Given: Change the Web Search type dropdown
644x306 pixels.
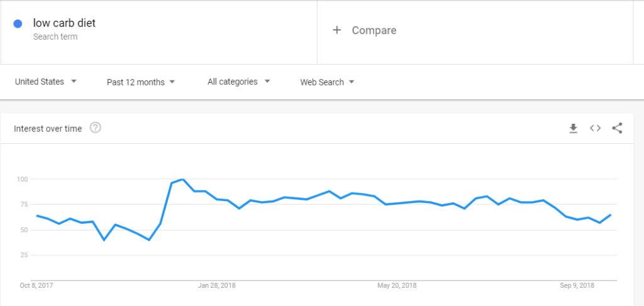Looking at the screenshot, I should point(327,82).
